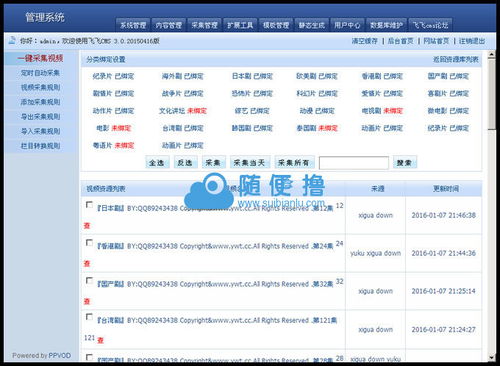Click the user icon beside the 你好 greeting

pos(12,41)
